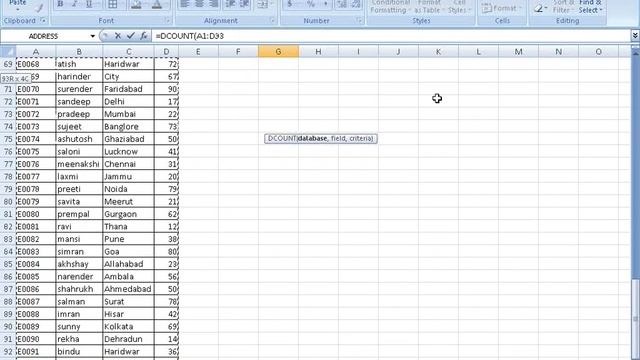Image resolution: width=640 pixels, height=360 pixels.
Task: Open the Cell Styles dropdown
Action: point(459,7)
